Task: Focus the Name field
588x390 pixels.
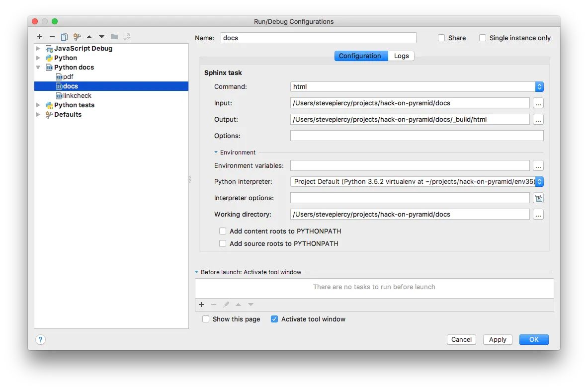Action: point(319,38)
